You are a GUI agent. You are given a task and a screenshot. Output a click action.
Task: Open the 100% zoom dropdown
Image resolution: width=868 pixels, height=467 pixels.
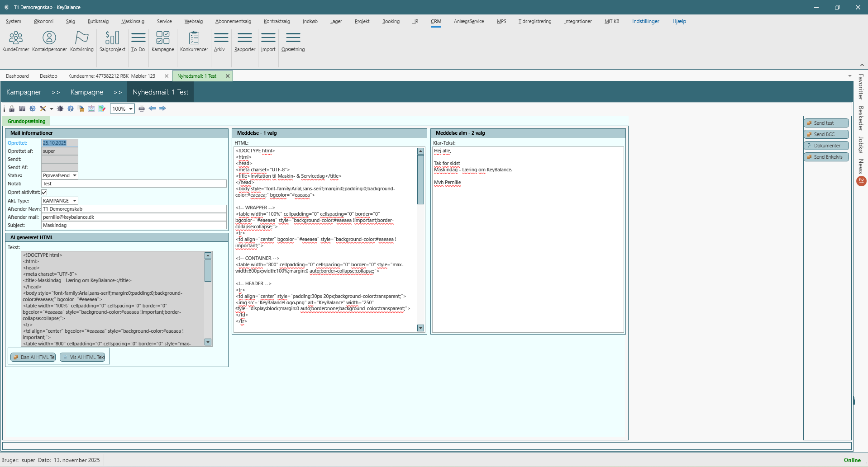coord(131,109)
